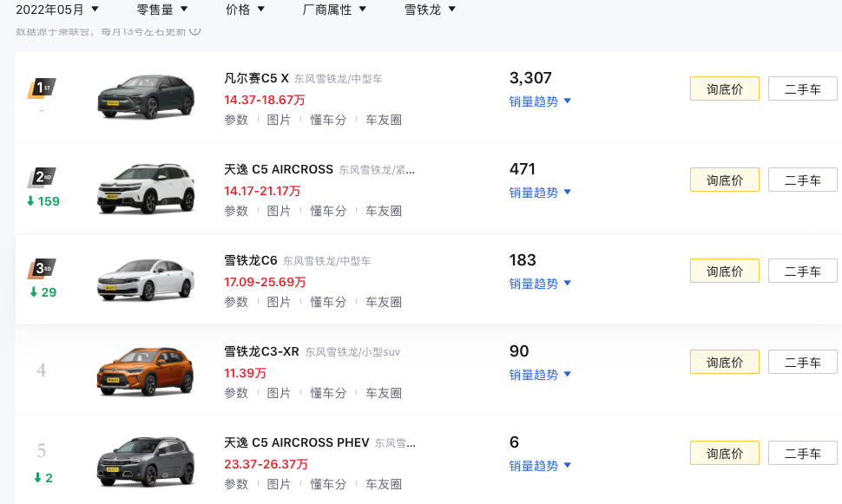Screen dimensions: 842x504
Task: Expand the 零售量 filter dropdown
Action: click(167, 10)
